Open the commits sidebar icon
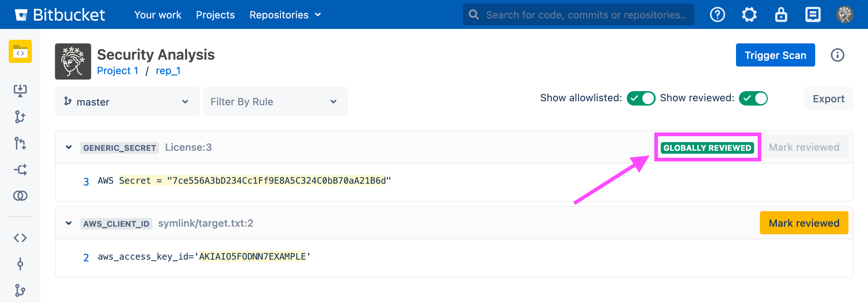Image resolution: width=868 pixels, height=303 pixels. pos(20,264)
